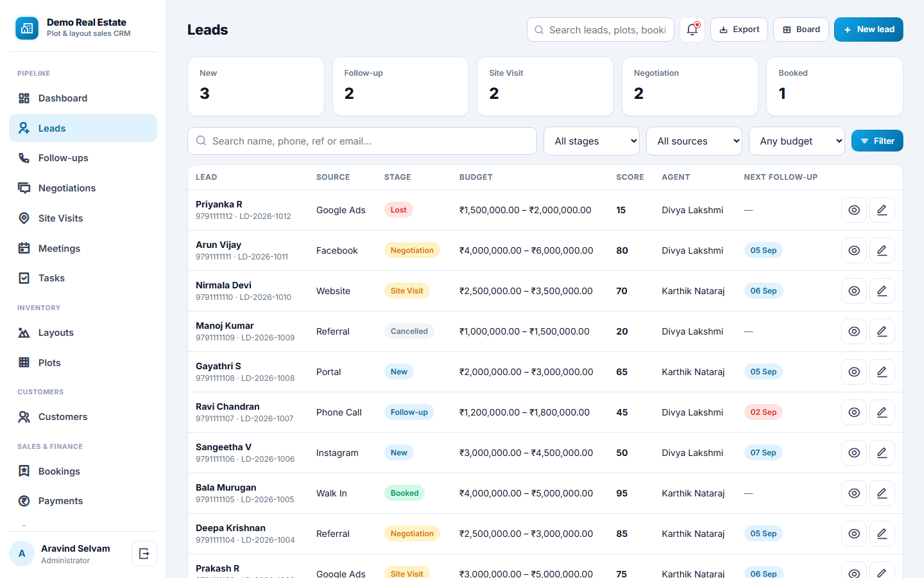Open Negotiations in sidebar
Viewport: 924px width, 578px height.
coord(83,188)
